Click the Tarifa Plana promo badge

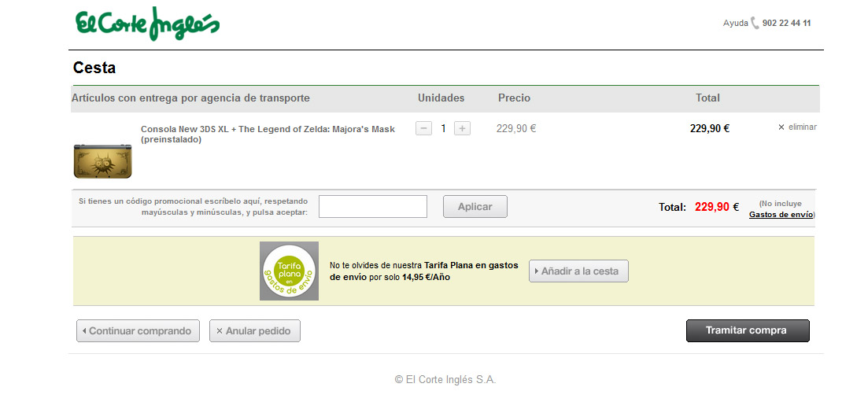pos(289,271)
